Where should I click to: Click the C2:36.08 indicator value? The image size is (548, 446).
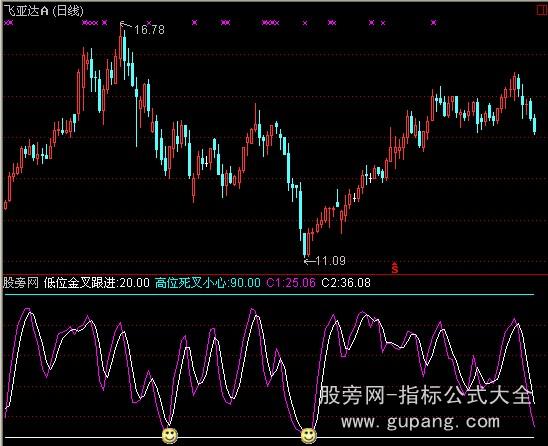(346, 282)
